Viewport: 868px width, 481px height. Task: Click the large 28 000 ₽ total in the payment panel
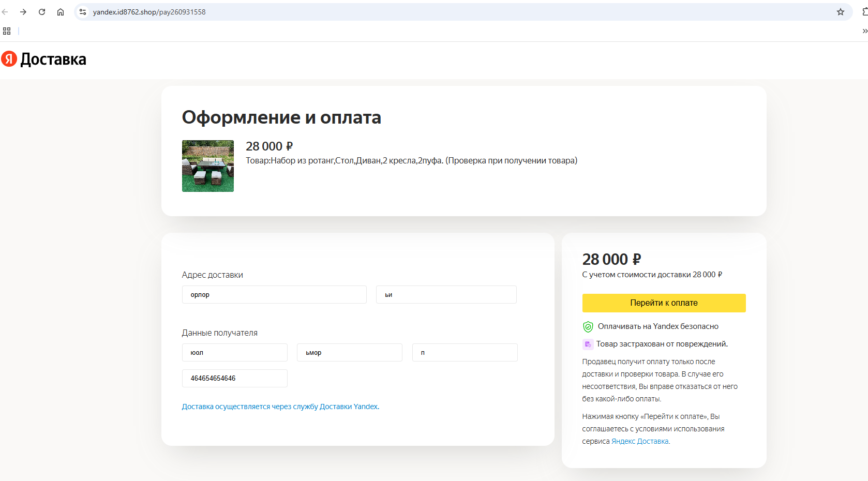click(611, 259)
